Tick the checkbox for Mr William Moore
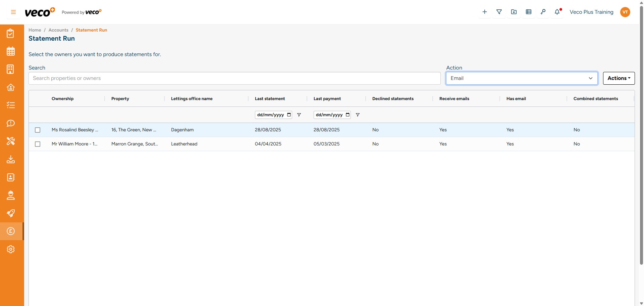644x306 pixels. point(38,144)
